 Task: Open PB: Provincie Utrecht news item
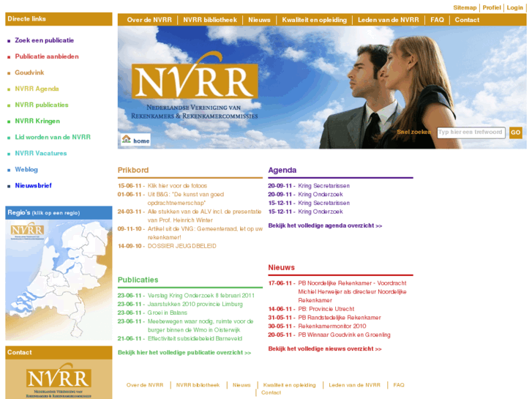[326, 309]
